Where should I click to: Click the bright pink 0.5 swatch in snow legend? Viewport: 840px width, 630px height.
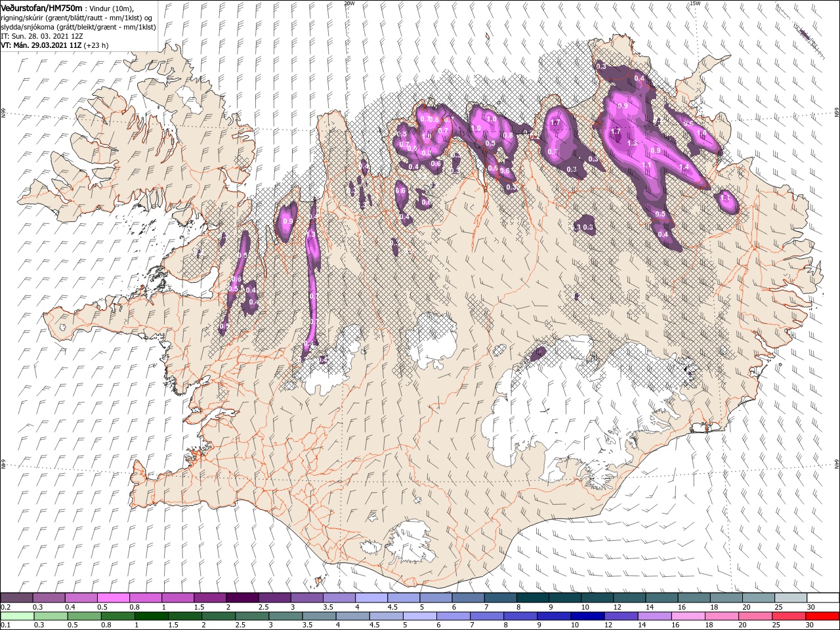point(114,598)
